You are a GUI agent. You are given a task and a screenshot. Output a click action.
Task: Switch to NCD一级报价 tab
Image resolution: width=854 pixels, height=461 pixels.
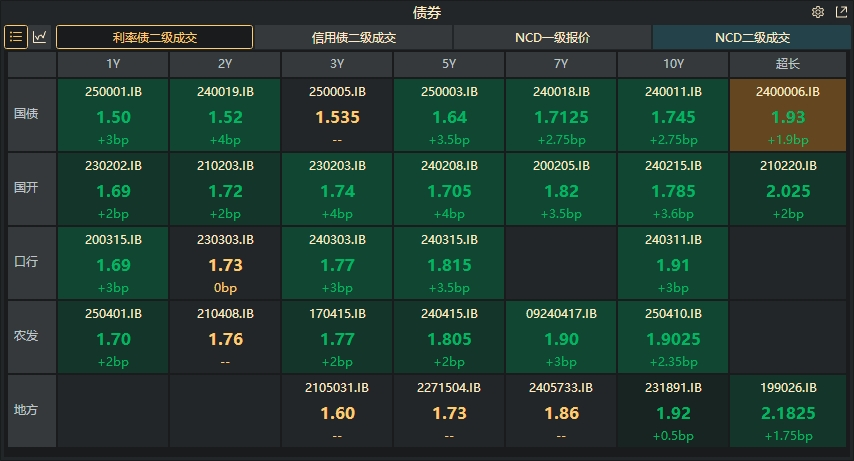coord(552,38)
